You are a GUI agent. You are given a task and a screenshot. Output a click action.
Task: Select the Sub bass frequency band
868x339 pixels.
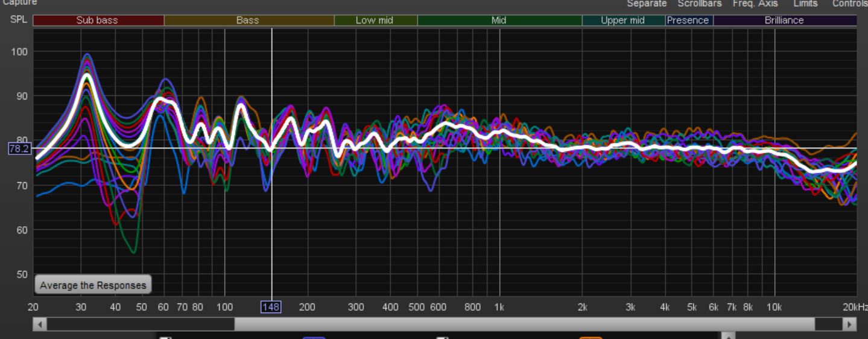[x=98, y=21]
